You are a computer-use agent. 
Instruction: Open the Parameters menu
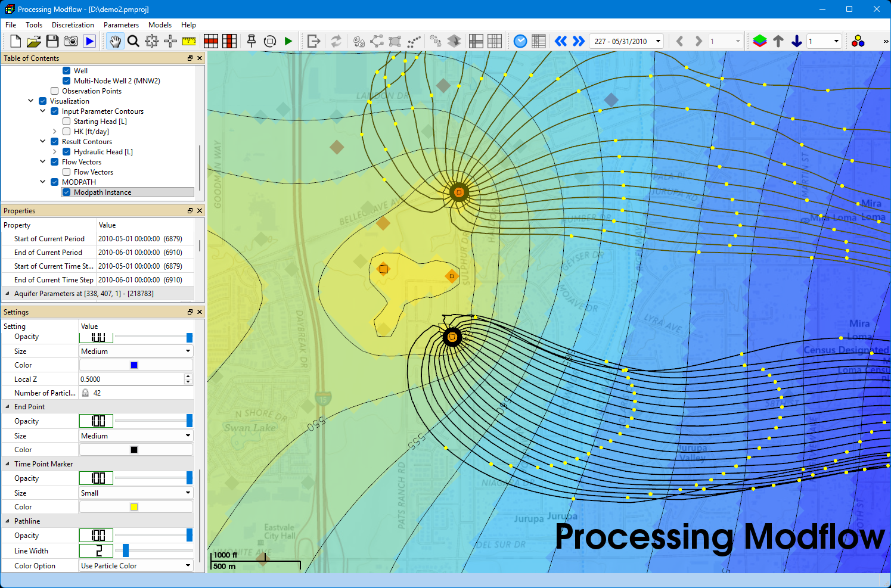coord(121,25)
